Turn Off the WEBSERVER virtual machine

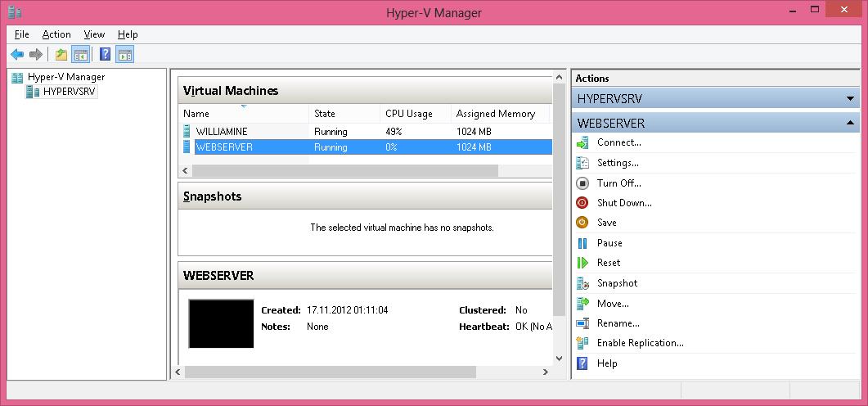pos(618,183)
